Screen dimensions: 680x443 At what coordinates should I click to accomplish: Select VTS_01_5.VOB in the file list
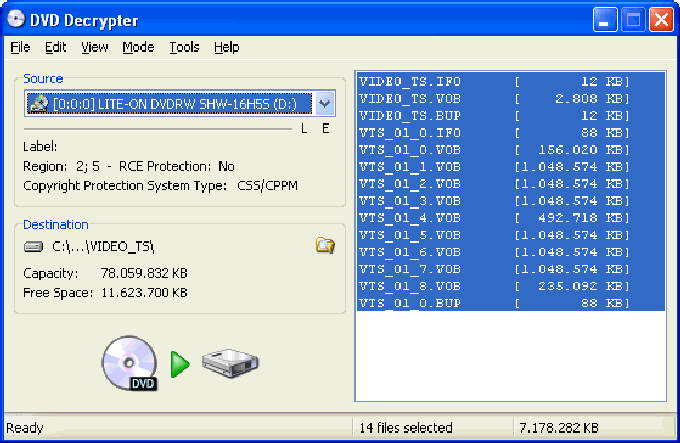(511, 235)
